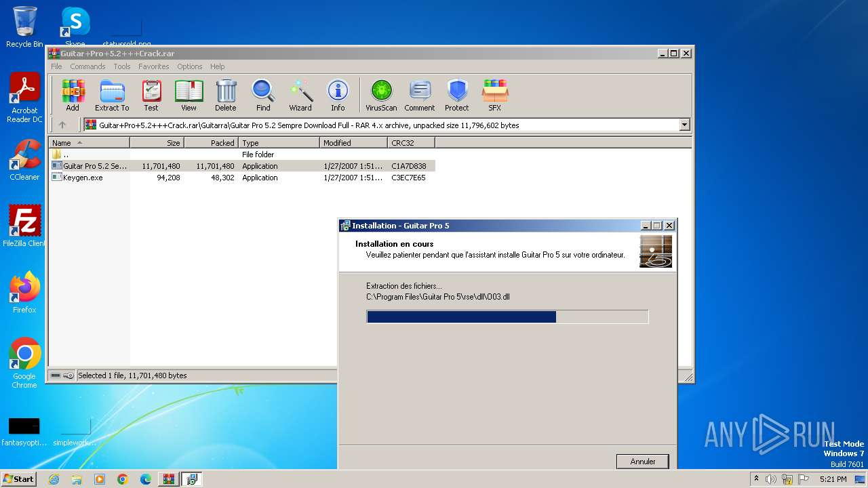Open Skype desktop shortcut
Image resolution: width=868 pixels, height=488 pixels.
pos(75,26)
